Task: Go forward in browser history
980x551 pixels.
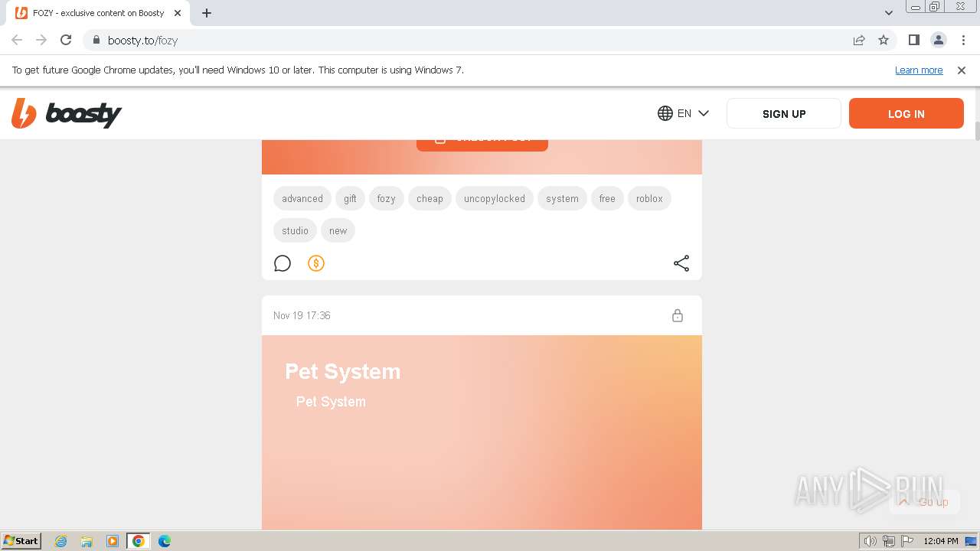Action: pos(41,40)
